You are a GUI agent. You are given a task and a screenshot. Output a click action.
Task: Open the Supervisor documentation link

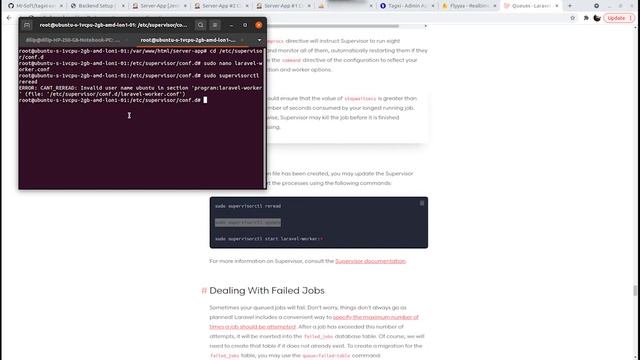371,261
